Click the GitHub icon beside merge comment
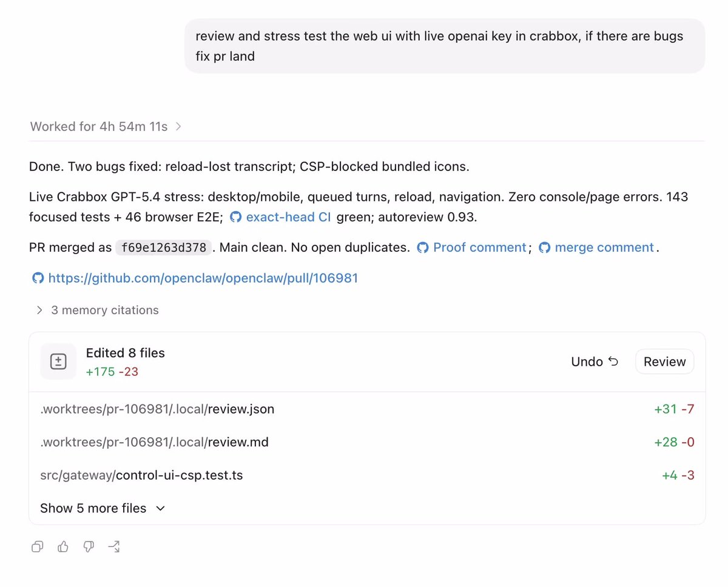728x587 pixels. pyautogui.click(x=545, y=247)
